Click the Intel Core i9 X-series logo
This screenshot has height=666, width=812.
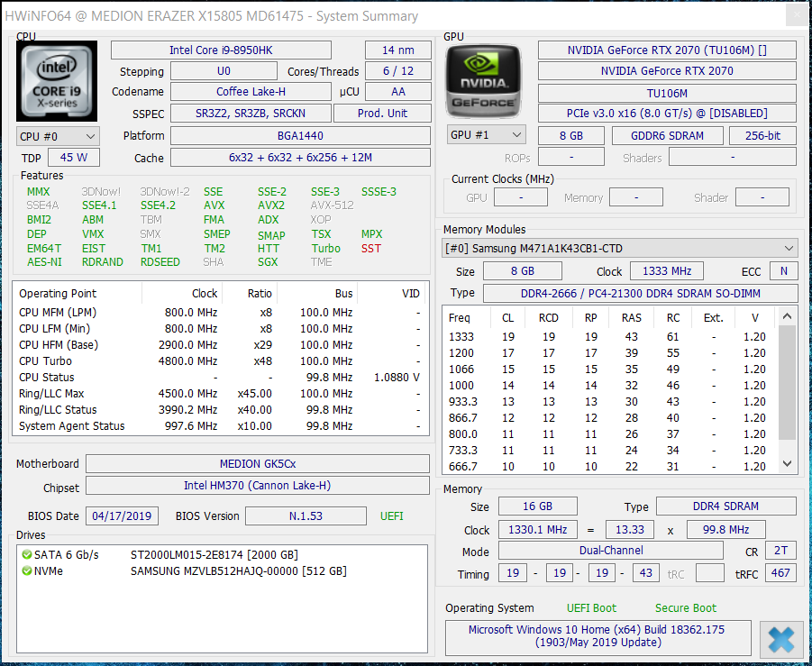pyautogui.click(x=57, y=81)
